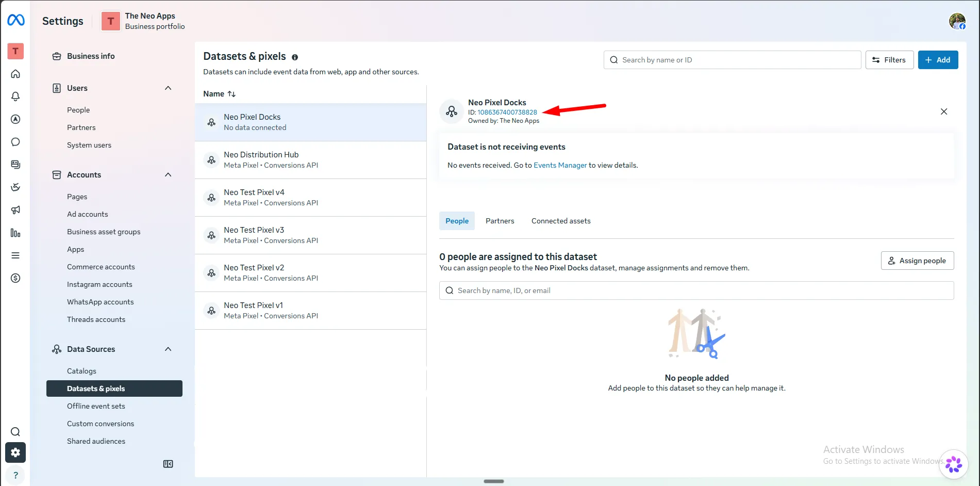The image size is (980, 486).
Task: Open the billing dollar-sign icon
Action: (x=15, y=278)
